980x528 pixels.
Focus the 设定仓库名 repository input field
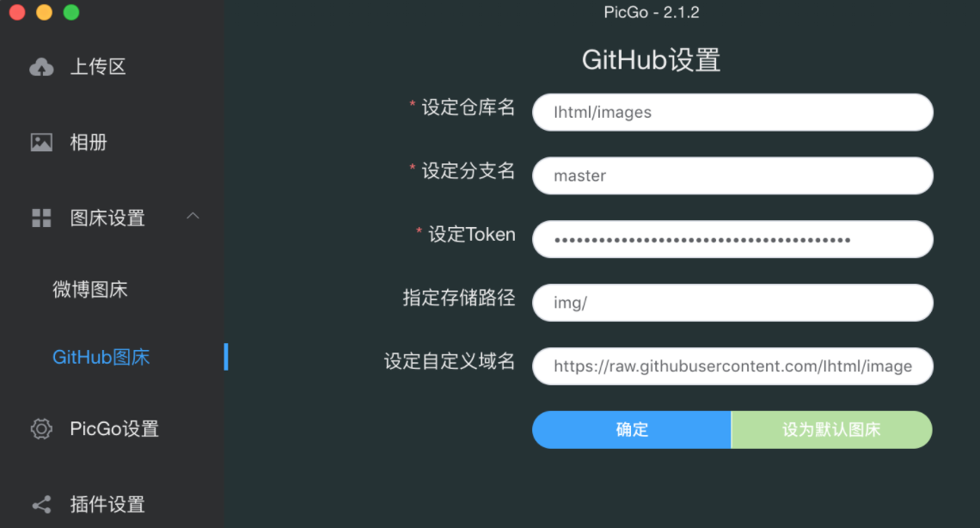(732, 113)
